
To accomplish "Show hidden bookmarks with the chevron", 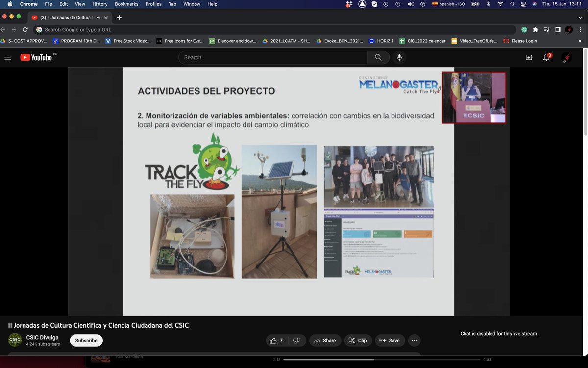I will [580, 41].
